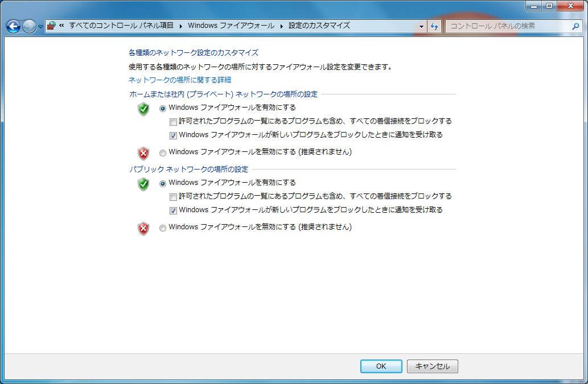The width and height of the screenshot is (588, 384).
Task: Select disable firewall radio for private network
Action: pos(163,153)
